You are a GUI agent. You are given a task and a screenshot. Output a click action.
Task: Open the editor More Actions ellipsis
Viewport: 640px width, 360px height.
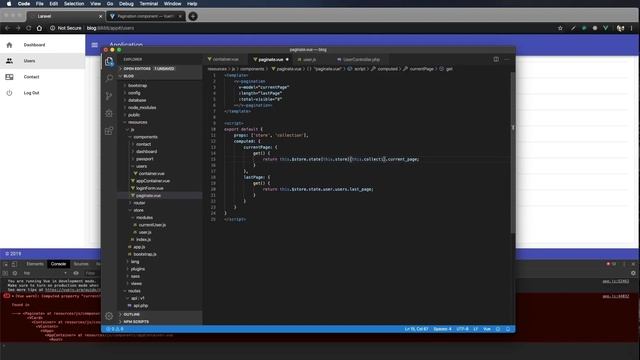click(507, 59)
